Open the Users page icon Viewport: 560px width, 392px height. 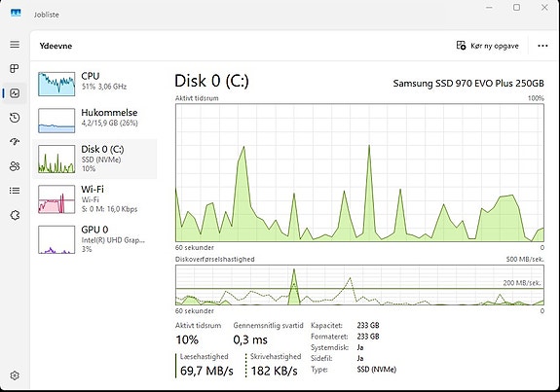(15, 166)
